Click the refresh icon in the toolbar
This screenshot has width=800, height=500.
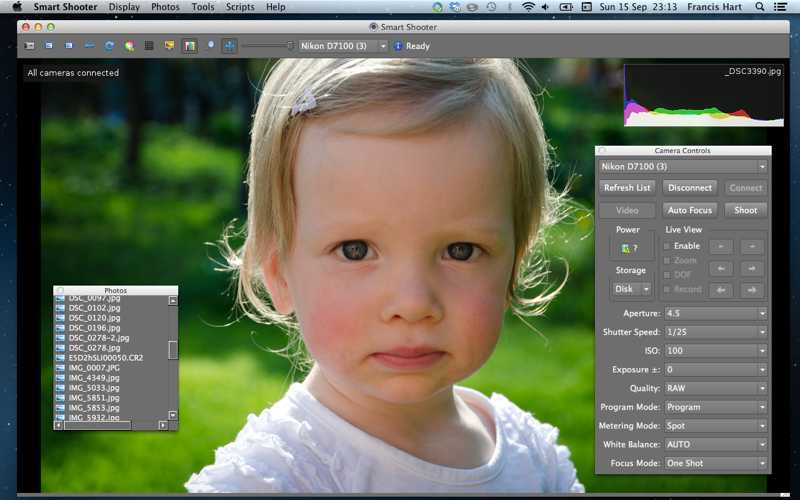pyautogui.click(x=109, y=46)
